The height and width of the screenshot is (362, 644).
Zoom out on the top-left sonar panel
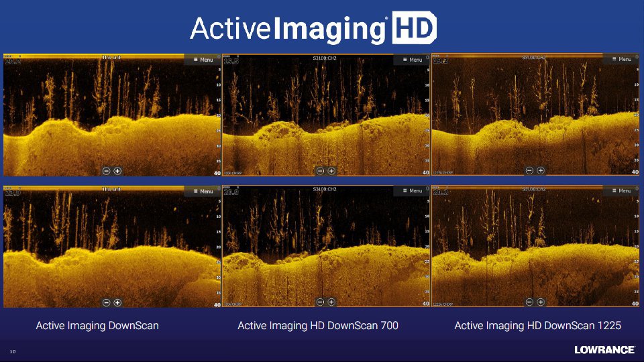point(107,171)
